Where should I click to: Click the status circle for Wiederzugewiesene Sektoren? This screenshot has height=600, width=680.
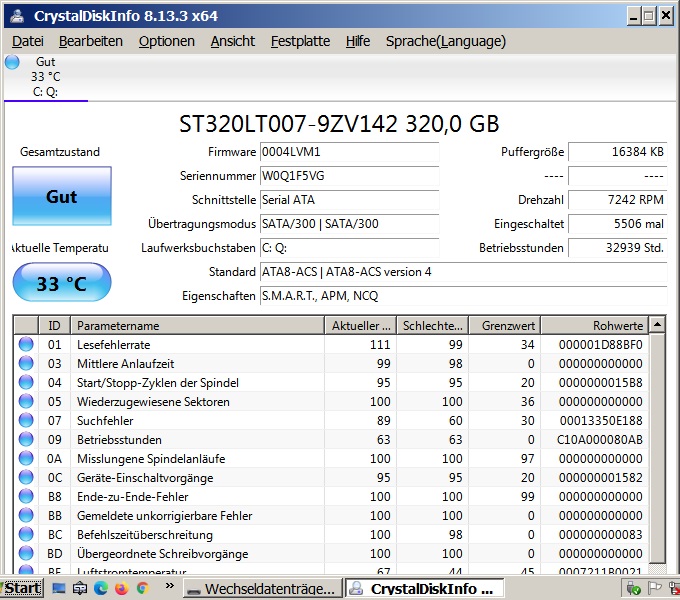26,401
